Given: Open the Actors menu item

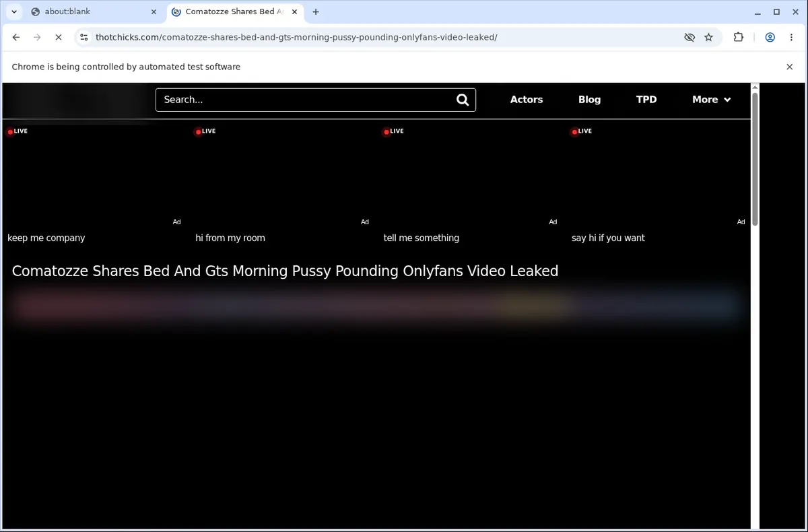Looking at the screenshot, I should [527, 100].
